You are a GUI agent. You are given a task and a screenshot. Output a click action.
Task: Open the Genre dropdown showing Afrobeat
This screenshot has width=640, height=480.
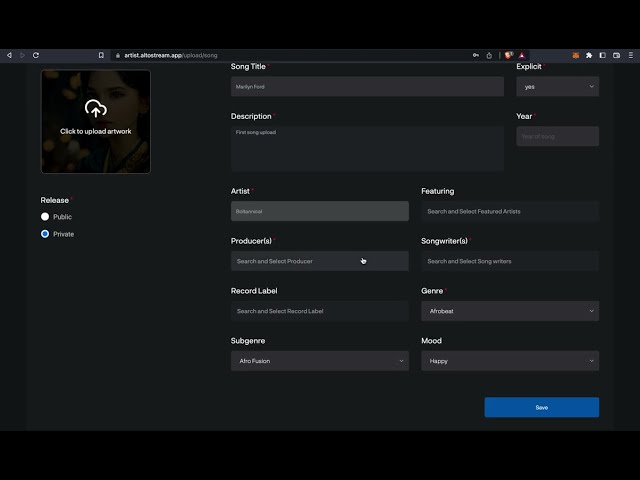(x=510, y=311)
